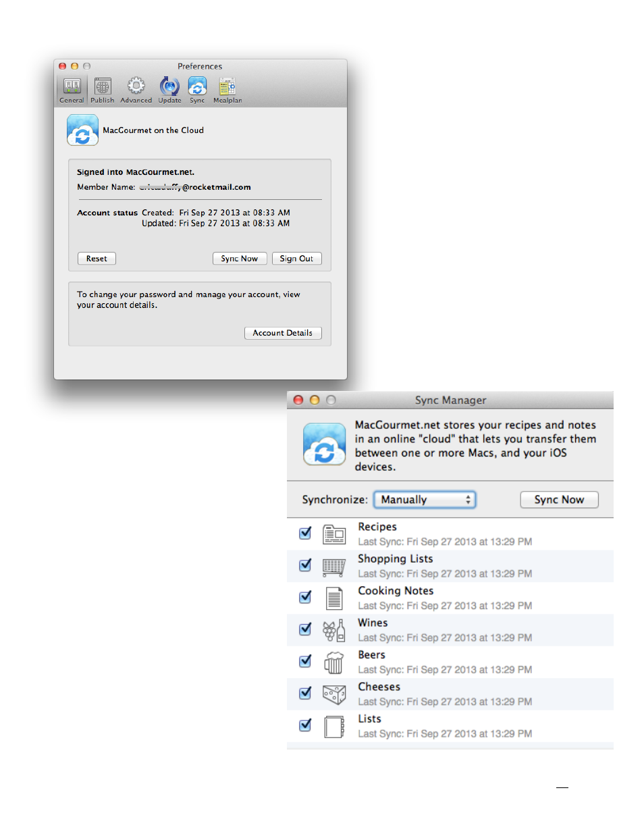
Task: Click the Recipes newspaper icon
Action: (x=334, y=534)
